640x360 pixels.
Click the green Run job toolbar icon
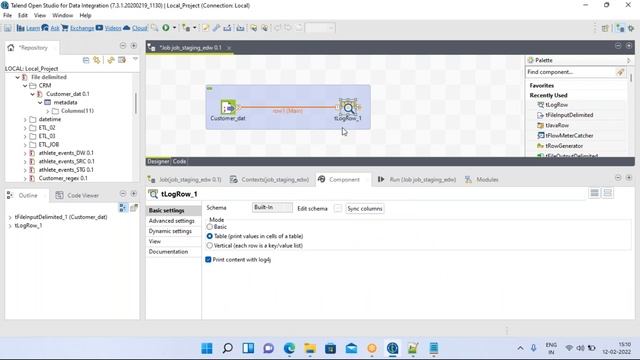pyautogui.click(x=166, y=28)
